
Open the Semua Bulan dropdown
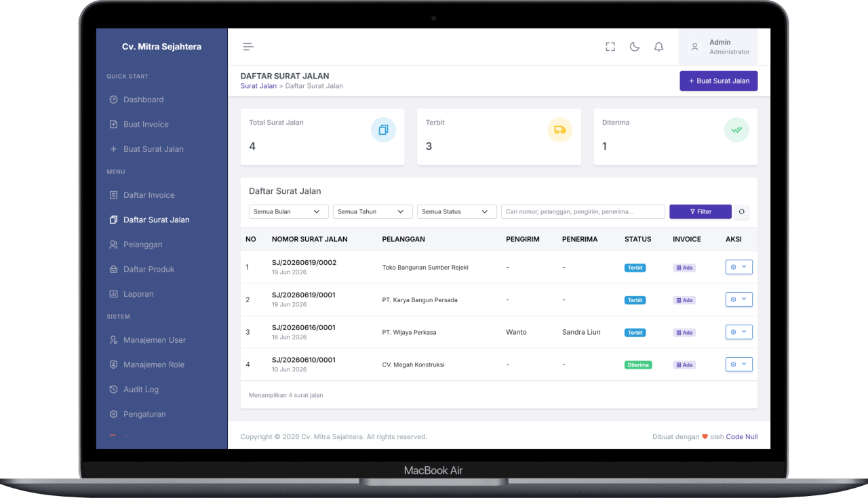(288, 211)
